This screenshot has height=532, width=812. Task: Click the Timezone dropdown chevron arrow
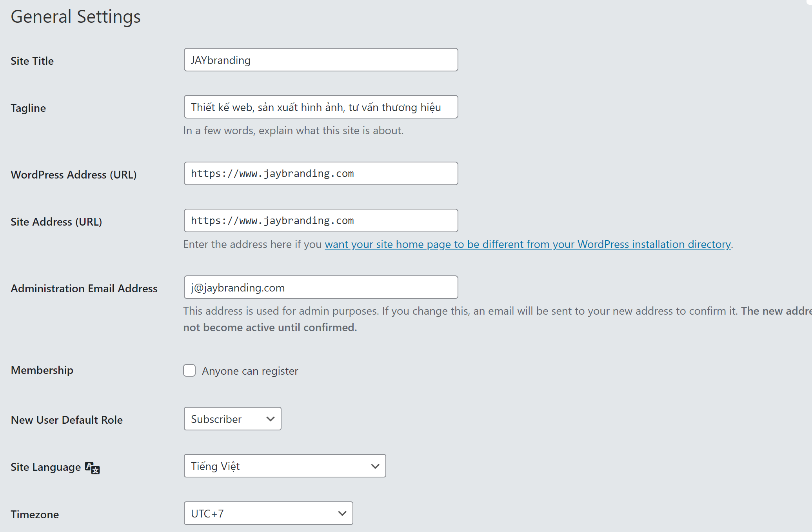342,513
